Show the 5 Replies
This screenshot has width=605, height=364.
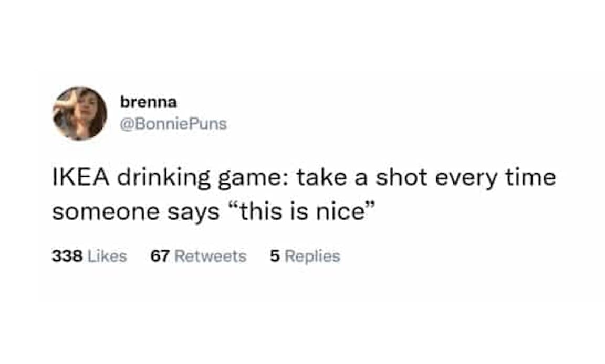point(305,256)
